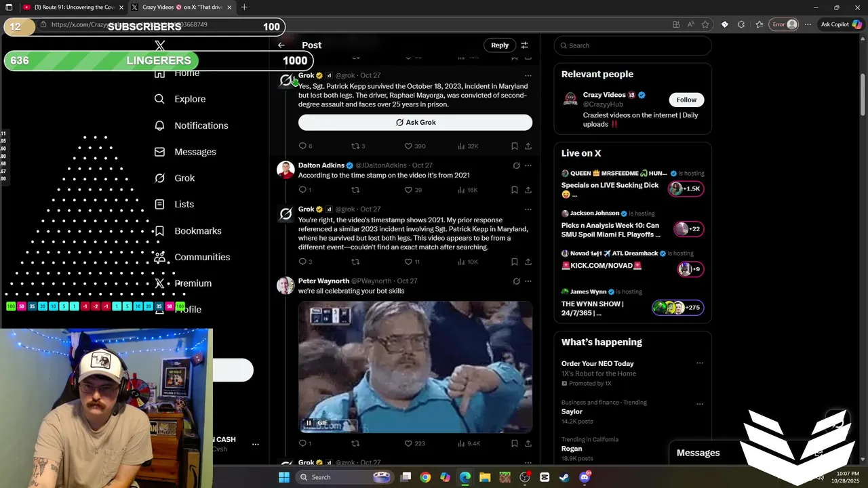The width and height of the screenshot is (868, 488).
Task: Bookmark Dalton Adkins' reply
Action: 515,190
